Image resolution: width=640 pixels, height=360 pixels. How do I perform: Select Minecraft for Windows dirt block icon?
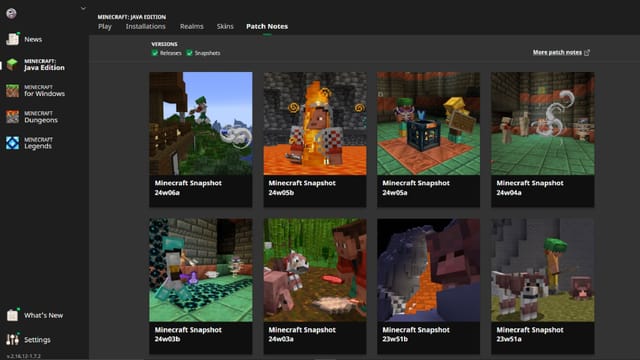[x=12, y=91]
